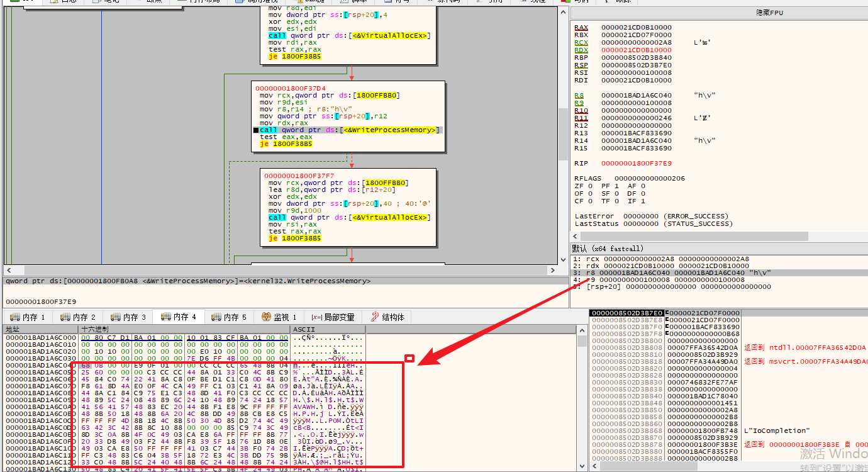The width and height of the screenshot is (868, 472).
Task: Select the LastStatus STATUS_SUCCESS line
Action: tap(654, 224)
